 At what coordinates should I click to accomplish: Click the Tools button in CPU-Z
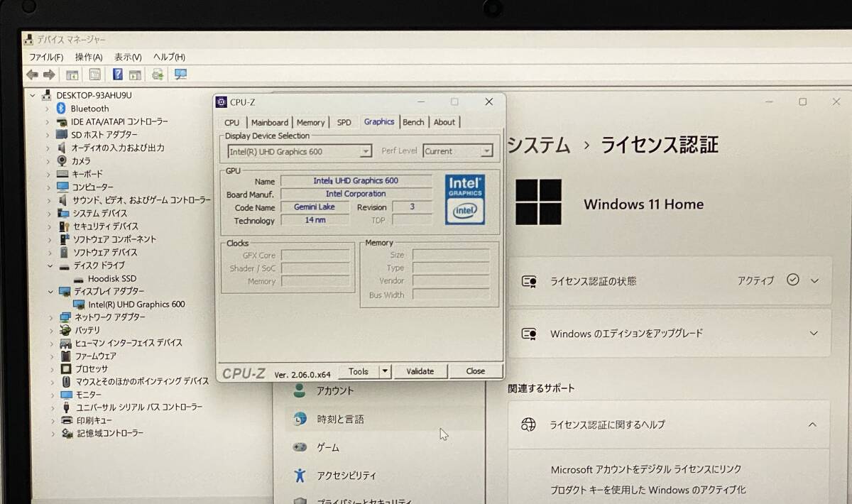click(359, 371)
